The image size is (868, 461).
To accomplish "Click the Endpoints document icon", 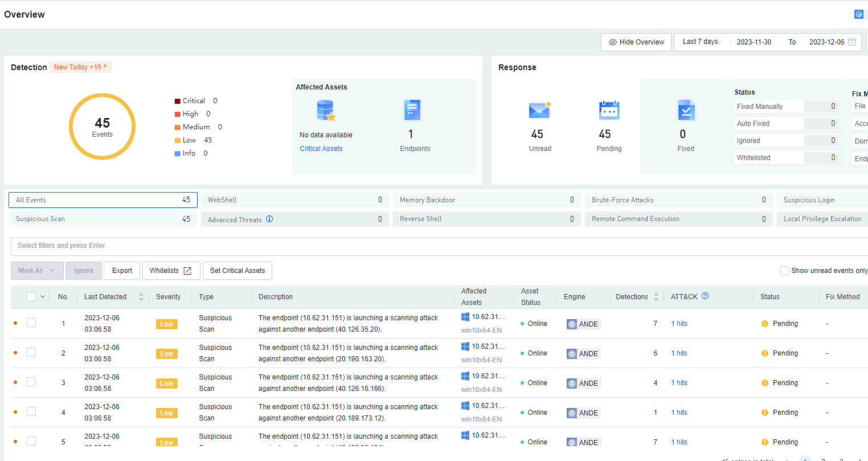I will click(412, 110).
